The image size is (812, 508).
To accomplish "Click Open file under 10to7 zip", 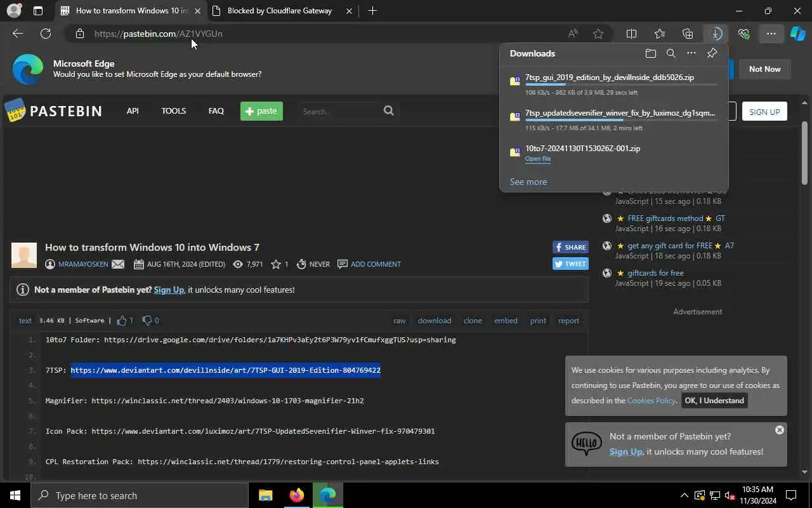I will [538, 159].
